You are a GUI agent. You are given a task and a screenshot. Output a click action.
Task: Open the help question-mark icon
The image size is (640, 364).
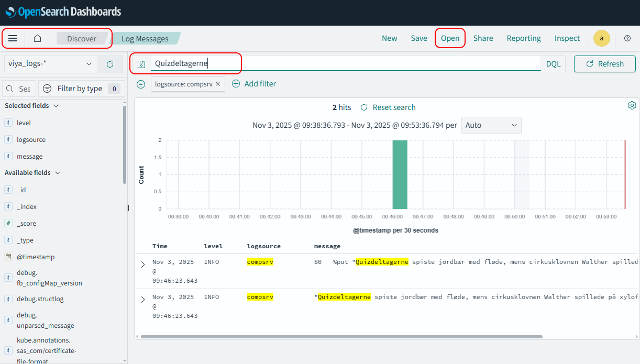627,38
